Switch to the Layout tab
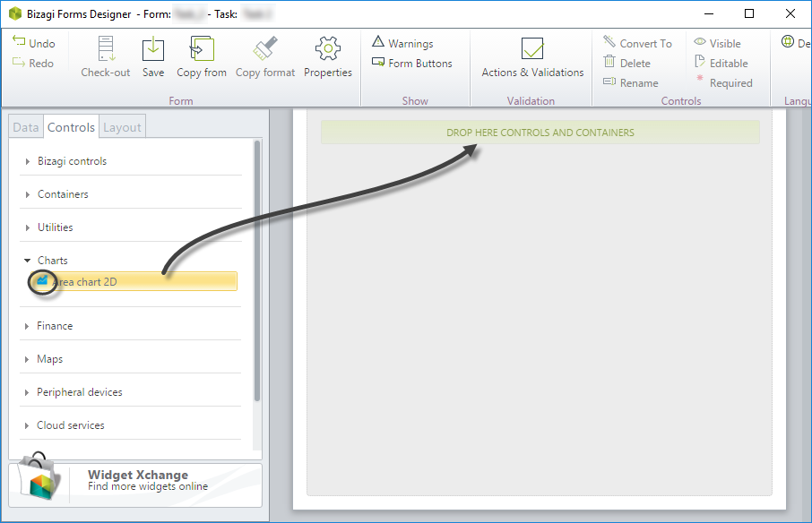812x523 pixels. coord(122,127)
